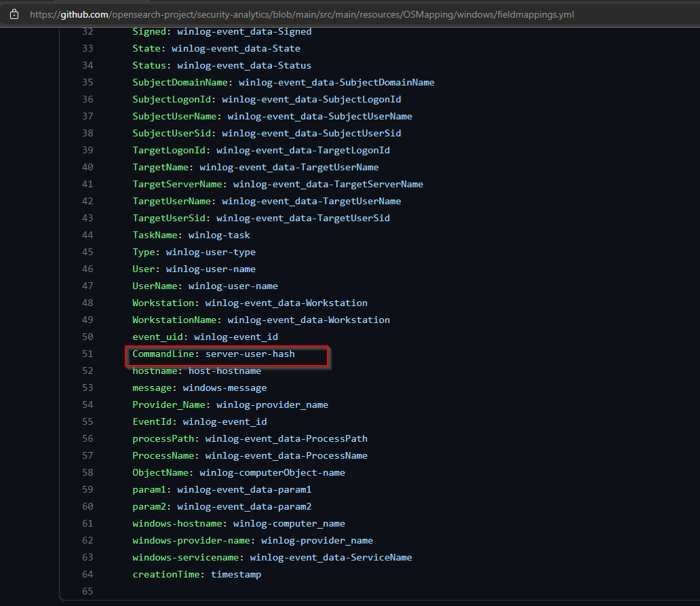
Task: Click the message windows-message entry
Action: (x=197, y=387)
